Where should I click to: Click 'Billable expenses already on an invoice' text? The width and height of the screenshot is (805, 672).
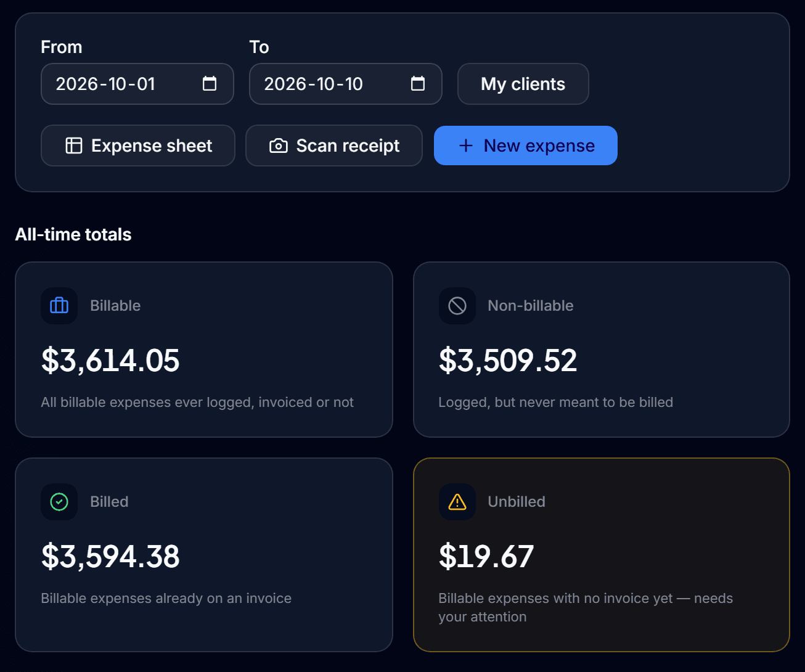[166, 599]
